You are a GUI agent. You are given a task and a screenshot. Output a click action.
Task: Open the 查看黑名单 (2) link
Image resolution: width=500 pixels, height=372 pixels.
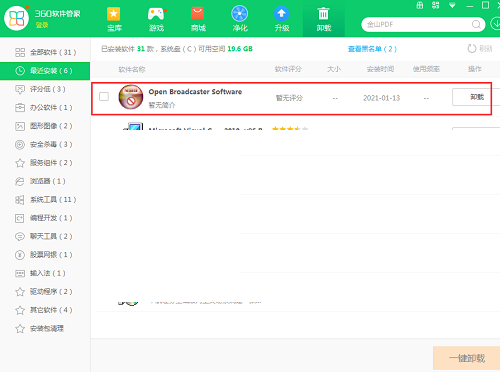(372, 49)
